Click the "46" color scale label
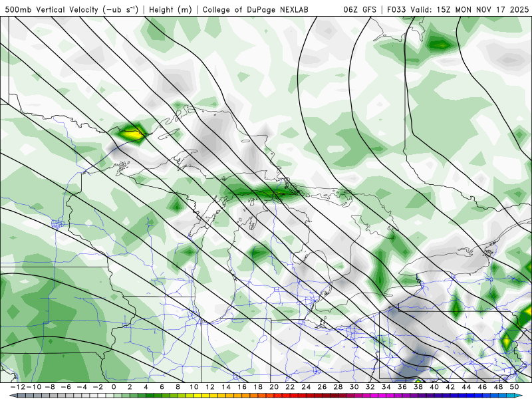This screenshot has width=532, height=399. pos(482,387)
